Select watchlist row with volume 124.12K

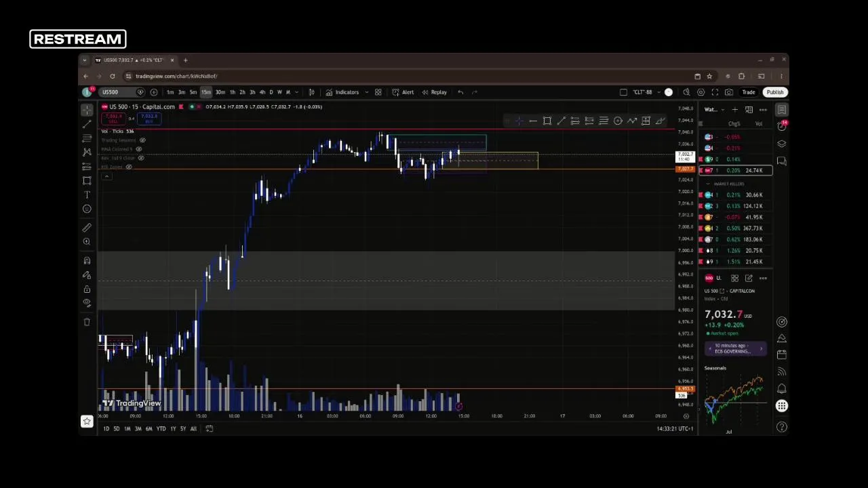(736, 206)
